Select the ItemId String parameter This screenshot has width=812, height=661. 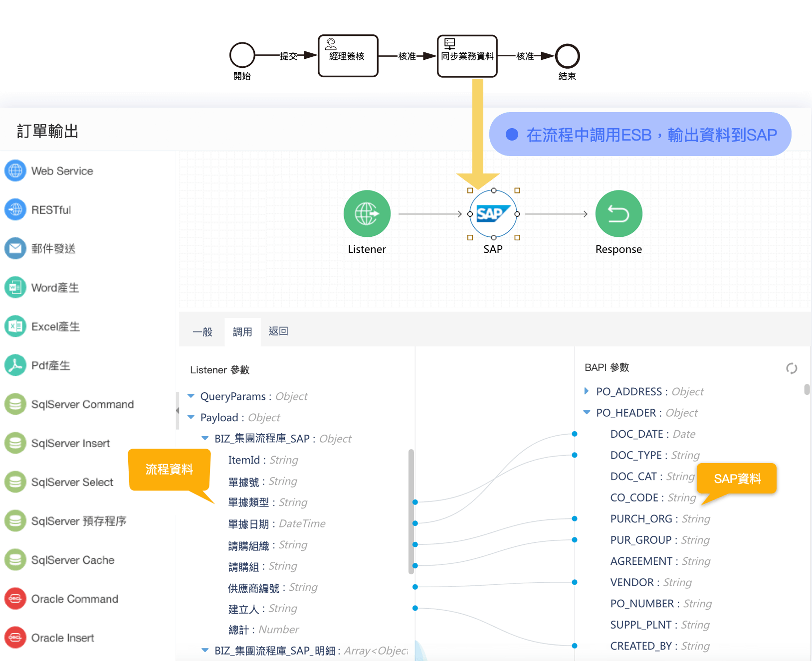pos(263,460)
